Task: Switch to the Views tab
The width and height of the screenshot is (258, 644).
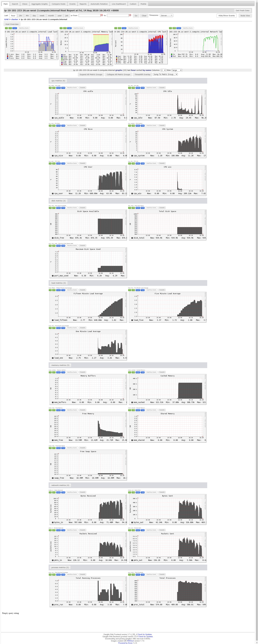Action: tap(25, 4)
